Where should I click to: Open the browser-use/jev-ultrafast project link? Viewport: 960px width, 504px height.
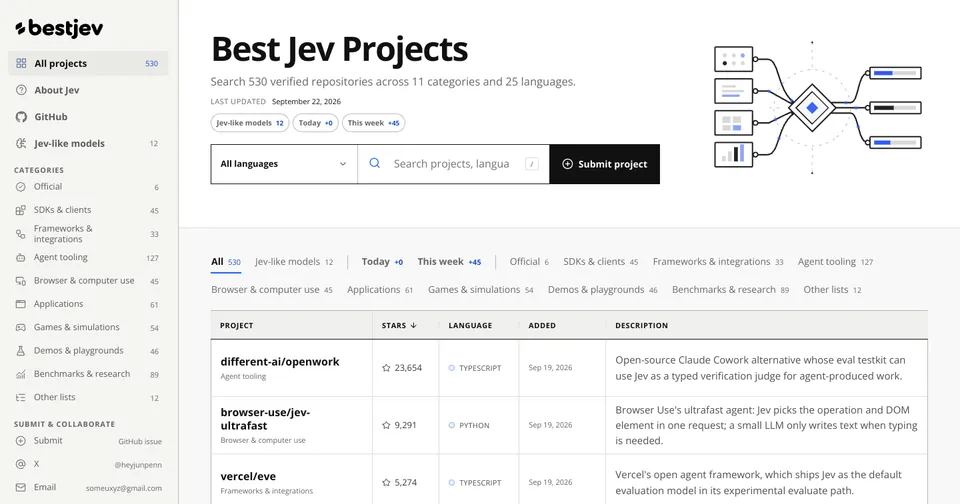pyautogui.click(x=265, y=419)
